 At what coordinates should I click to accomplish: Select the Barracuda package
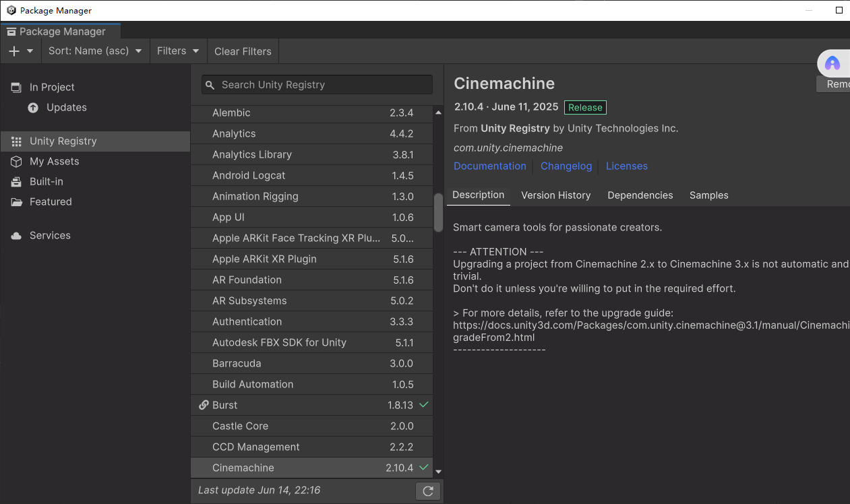[312, 363]
